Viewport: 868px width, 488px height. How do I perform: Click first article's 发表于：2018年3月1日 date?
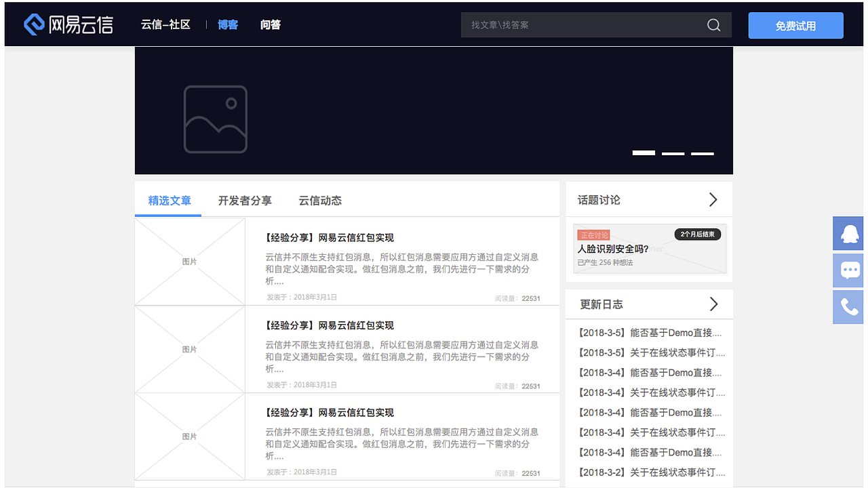[x=302, y=298]
